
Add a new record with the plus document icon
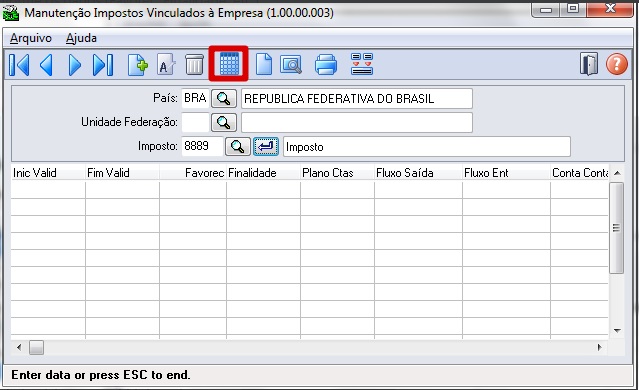[137, 64]
